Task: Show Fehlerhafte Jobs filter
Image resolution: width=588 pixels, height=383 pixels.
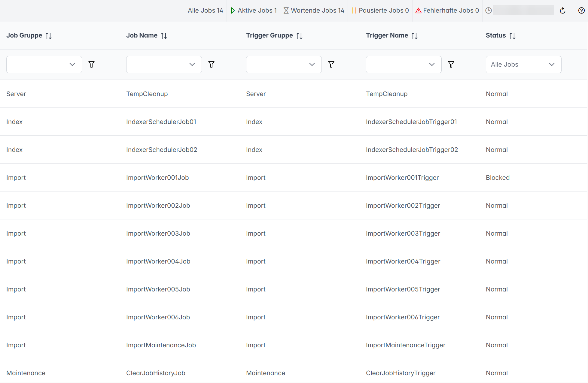Action: pos(447,11)
